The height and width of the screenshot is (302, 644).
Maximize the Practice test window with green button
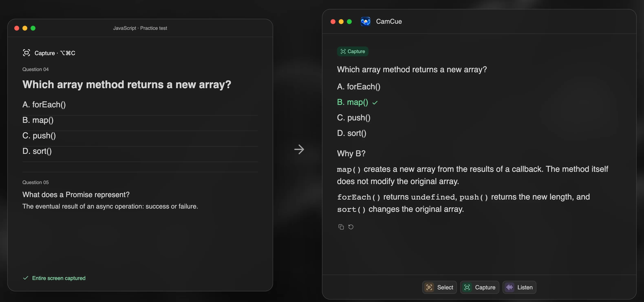(x=33, y=28)
